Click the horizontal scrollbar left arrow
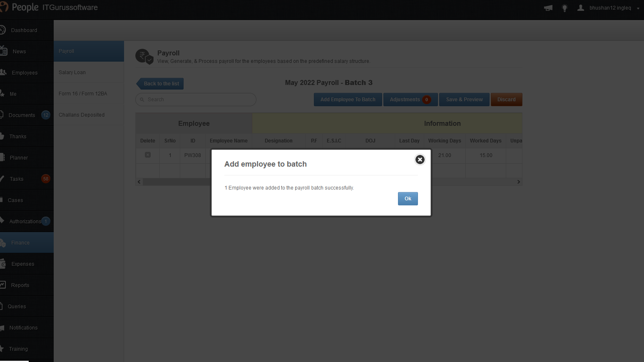This screenshot has height=362, width=644. pyautogui.click(x=139, y=182)
